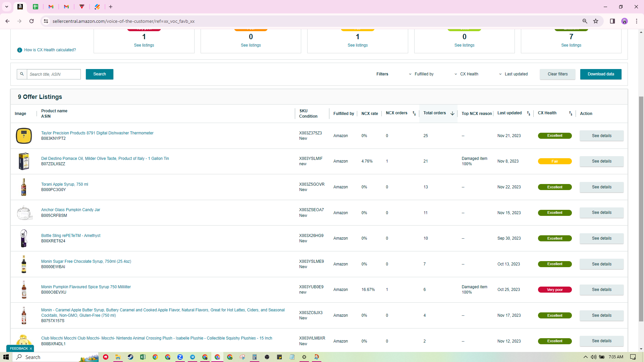This screenshot has width=644, height=362.
Task: Open the notification center icon
Action: (633, 357)
